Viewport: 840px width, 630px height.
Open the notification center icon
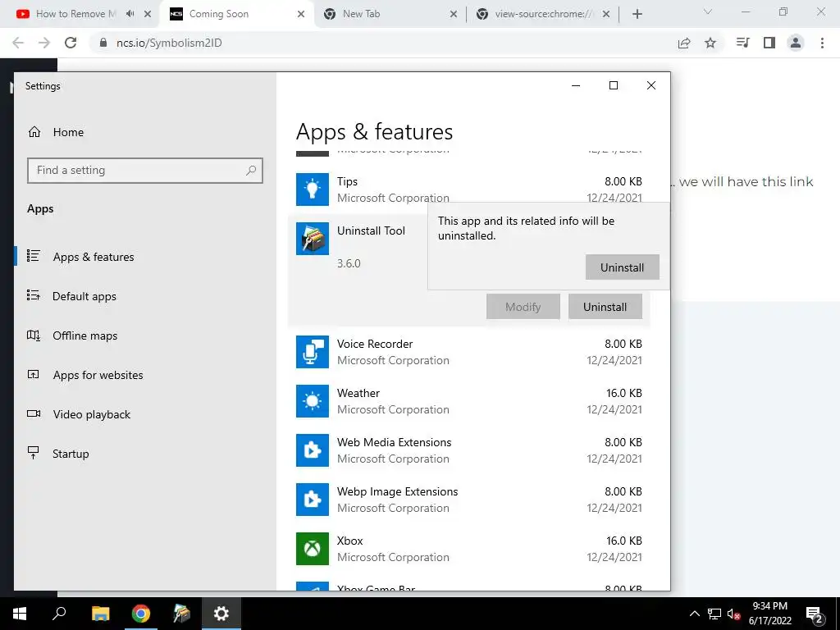[815, 614]
